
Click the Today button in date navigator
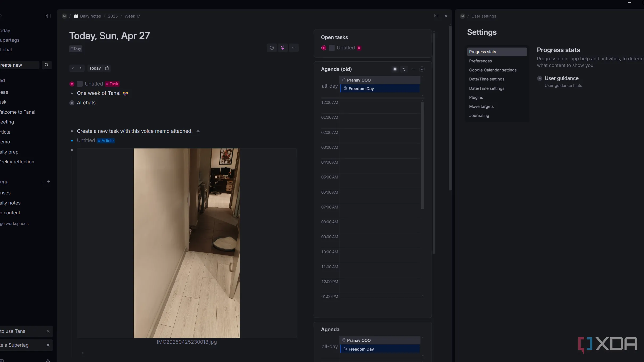95,68
